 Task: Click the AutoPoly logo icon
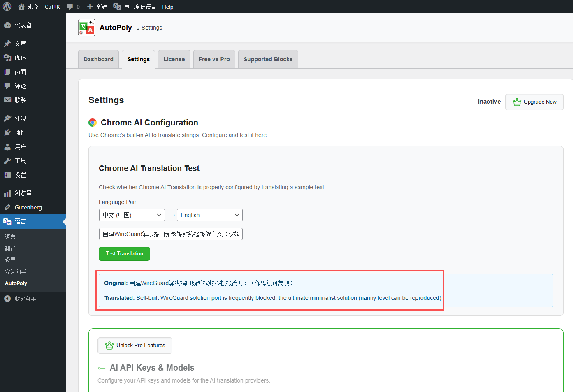pos(87,28)
